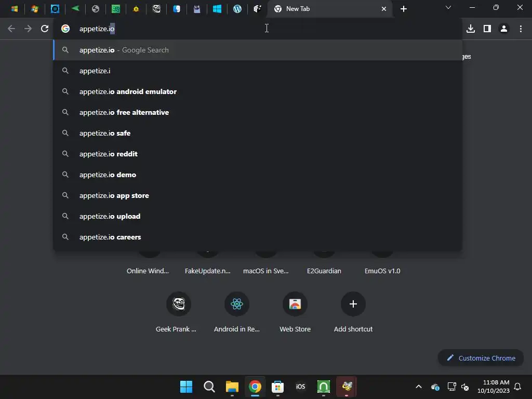Choose 'appetize.io app store' suggestion
The width and height of the screenshot is (532, 399).
pos(258,195)
